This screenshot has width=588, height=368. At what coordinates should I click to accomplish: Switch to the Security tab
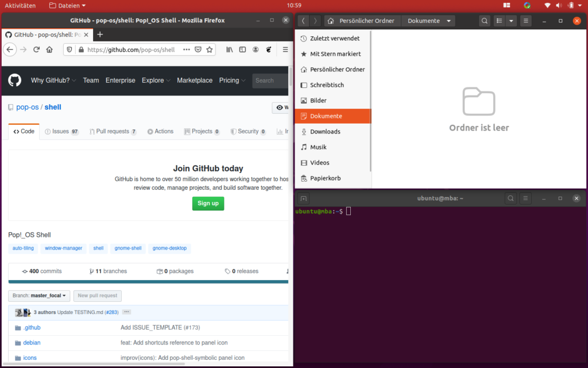coord(248,132)
